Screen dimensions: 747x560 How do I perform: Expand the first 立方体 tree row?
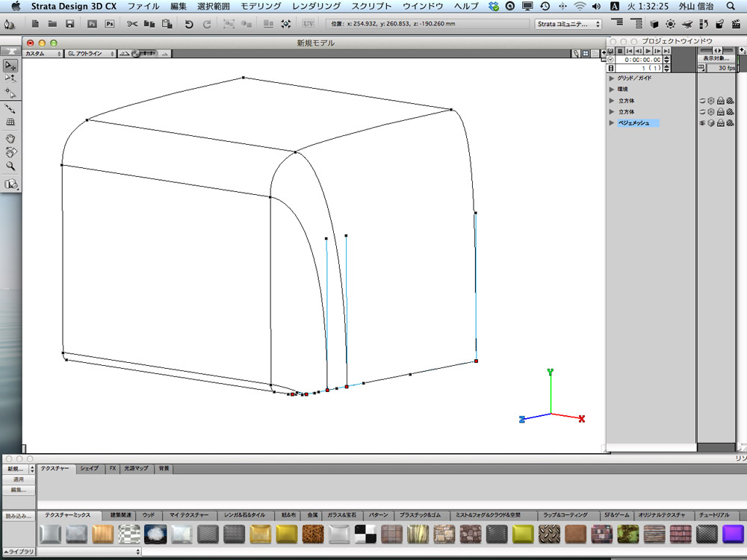612,101
